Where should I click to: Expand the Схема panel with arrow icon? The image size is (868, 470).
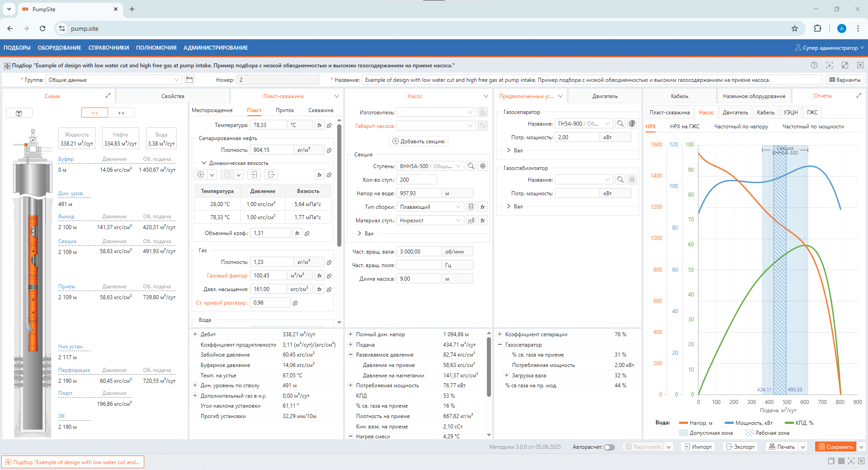[108, 96]
